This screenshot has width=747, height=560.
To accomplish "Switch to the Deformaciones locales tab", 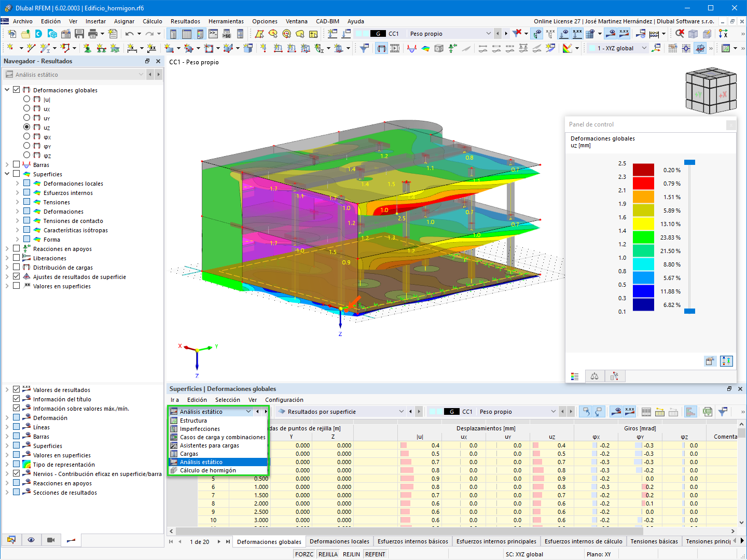I will coord(339,541).
